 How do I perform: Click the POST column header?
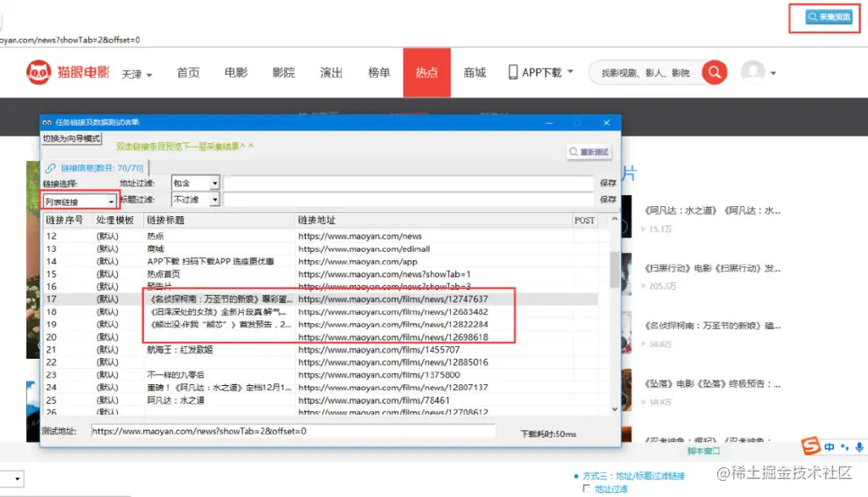[x=585, y=220]
